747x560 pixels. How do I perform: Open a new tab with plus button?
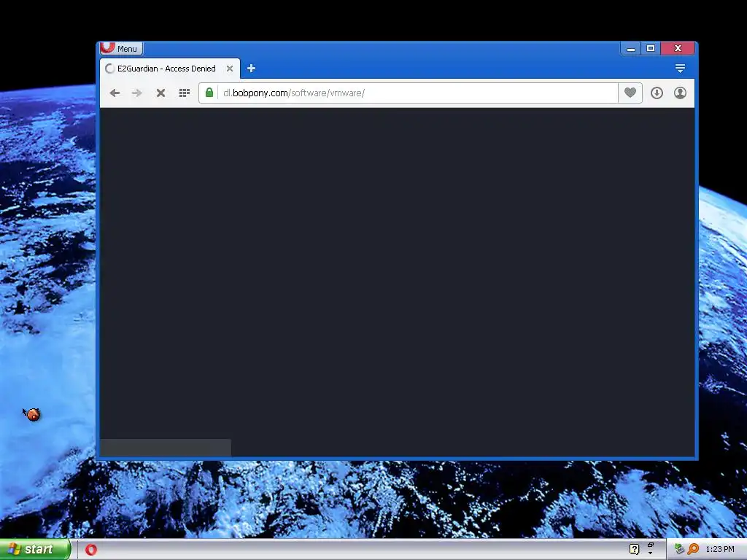251,69
